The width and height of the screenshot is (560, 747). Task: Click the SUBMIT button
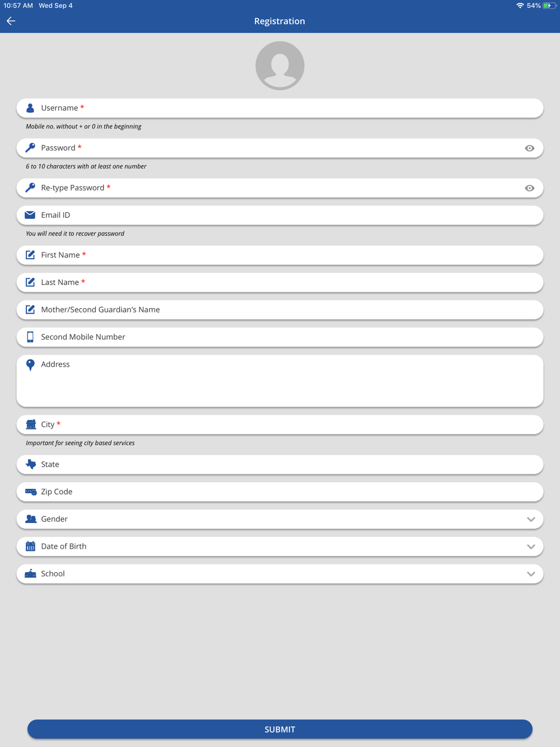[x=280, y=729]
